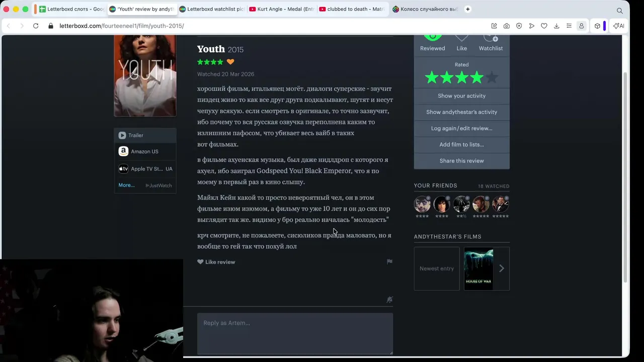The width and height of the screenshot is (644, 362).
Task: Set rating to the fifth star
Action: coord(492,77)
